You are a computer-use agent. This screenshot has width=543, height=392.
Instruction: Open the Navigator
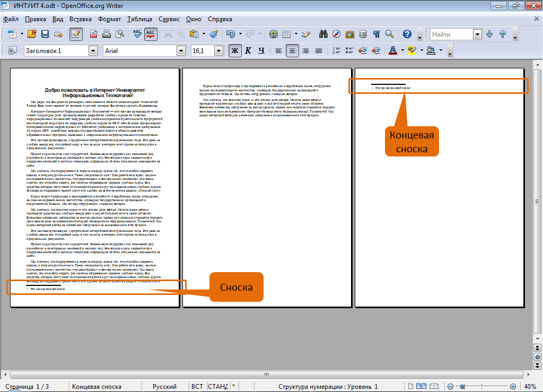click(x=337, y=34)
